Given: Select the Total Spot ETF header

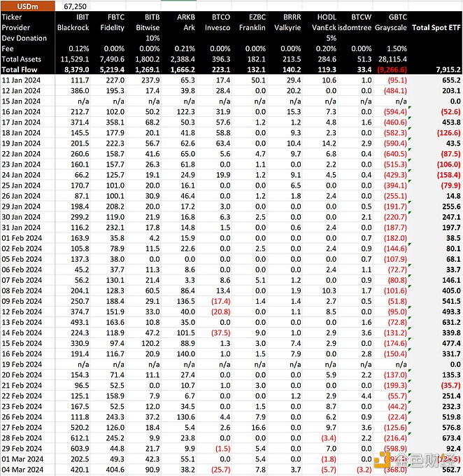Looking at the screenshot, I should pyautogui.click(x=436, y=27).
